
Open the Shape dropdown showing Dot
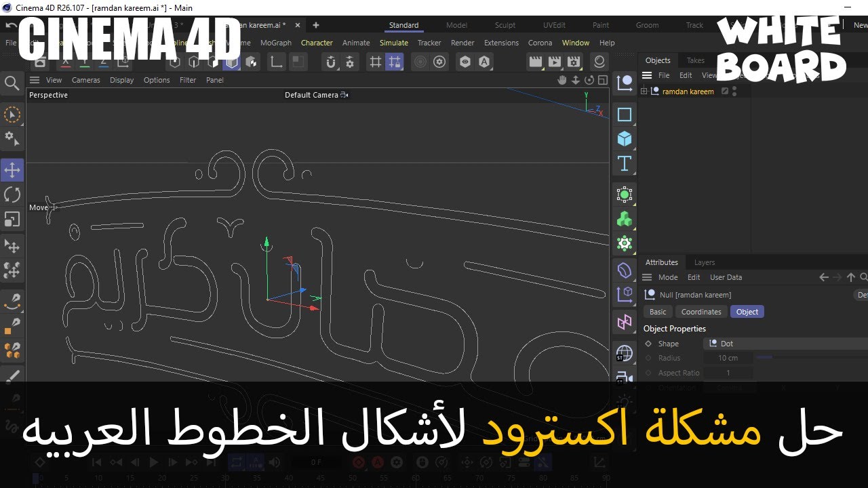click(786, 344)
